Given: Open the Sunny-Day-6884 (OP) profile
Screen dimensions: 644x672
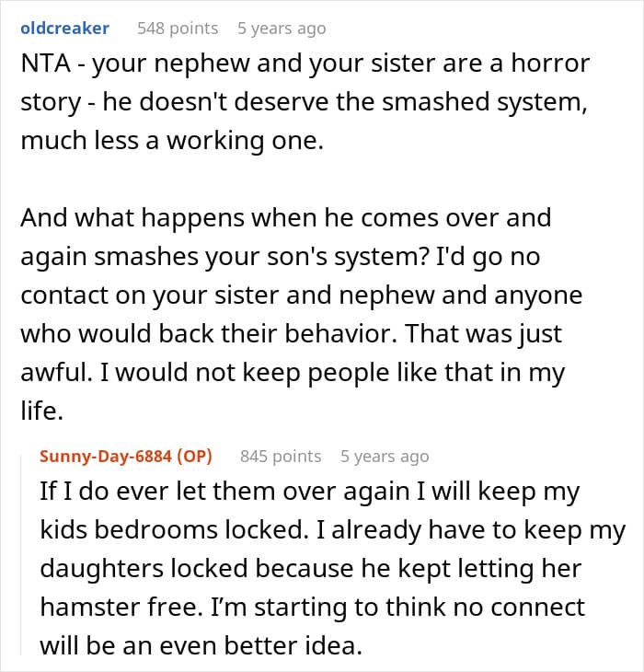Looking at the screenshot, I should (127, 456).
